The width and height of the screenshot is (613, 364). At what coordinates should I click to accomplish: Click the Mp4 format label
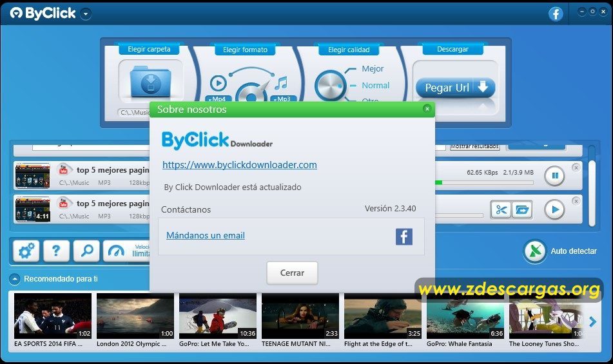tap(218, 99)
